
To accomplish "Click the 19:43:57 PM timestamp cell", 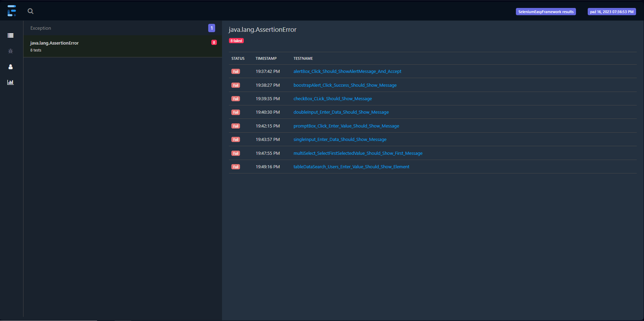I will (x=268, y=140).
